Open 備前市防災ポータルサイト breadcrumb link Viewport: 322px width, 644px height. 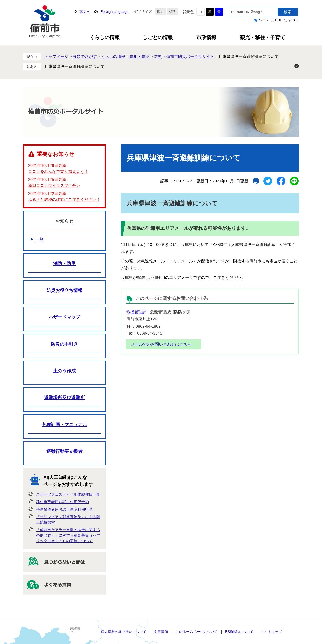[190, 57]
